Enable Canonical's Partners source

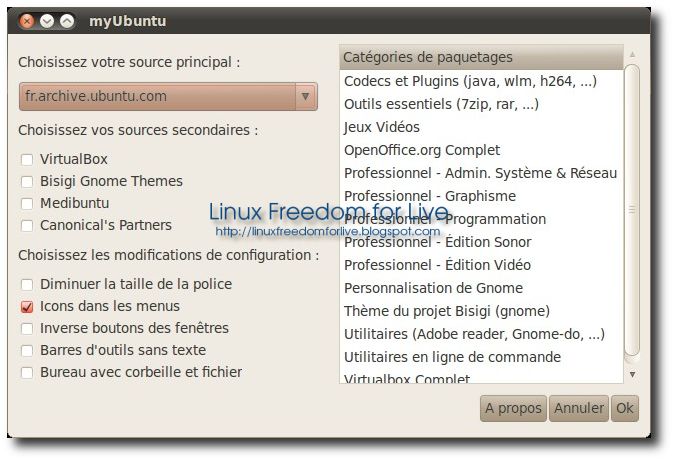[27, 225]
